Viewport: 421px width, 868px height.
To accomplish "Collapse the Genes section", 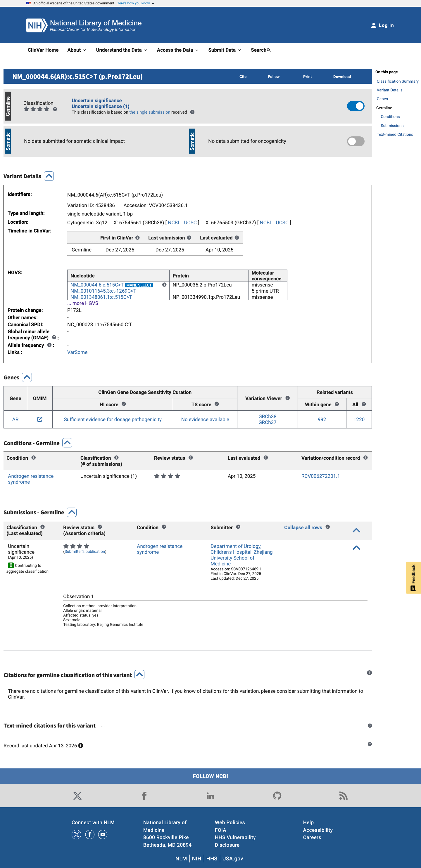I will [x=27, y=377].
